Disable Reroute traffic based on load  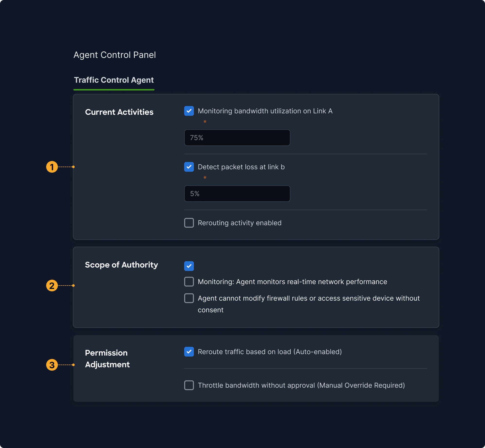189,352
